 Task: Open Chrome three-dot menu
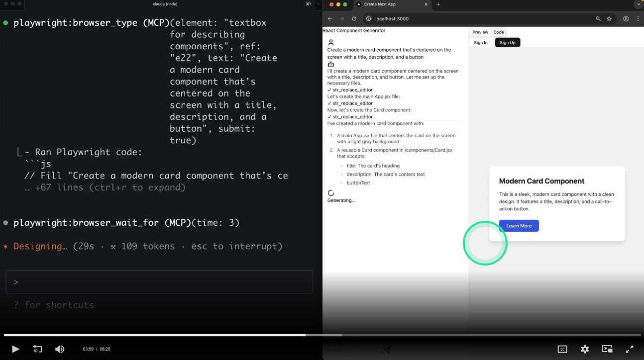(x=638, y=19)
